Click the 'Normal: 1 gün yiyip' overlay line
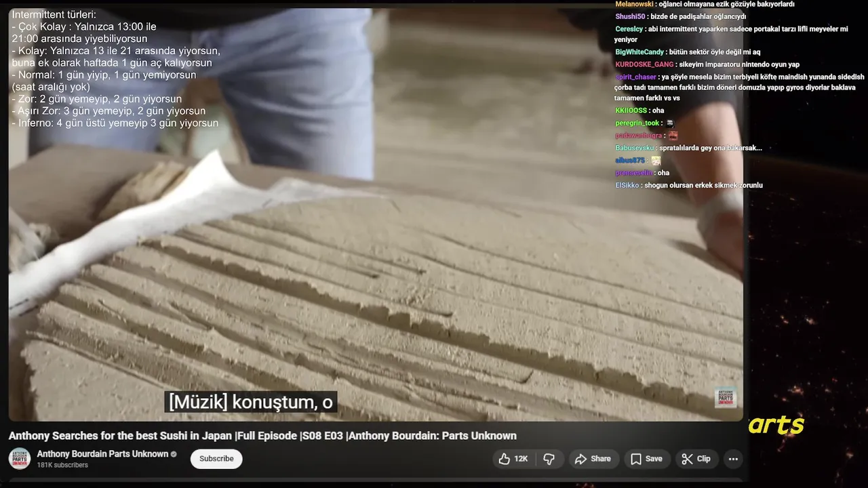The width and height of the screenshot is (868, 488). (x=104, y=75)
